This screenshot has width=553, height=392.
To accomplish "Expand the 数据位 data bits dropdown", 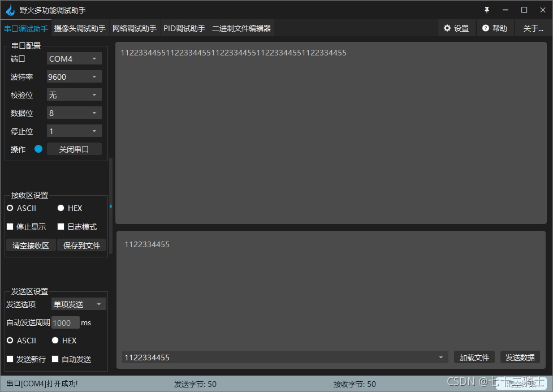I will (x=74, y=113).
